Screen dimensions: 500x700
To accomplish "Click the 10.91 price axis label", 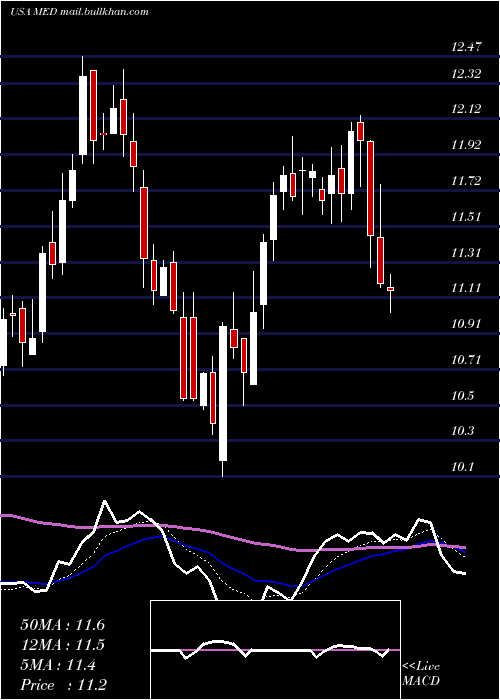I will [466, 324].
